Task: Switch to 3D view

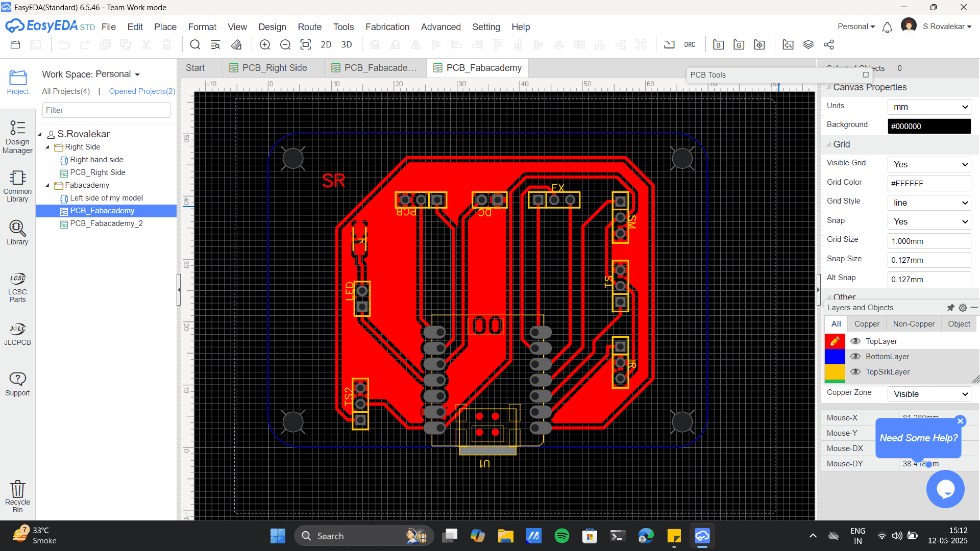Action: click(347, 45)
